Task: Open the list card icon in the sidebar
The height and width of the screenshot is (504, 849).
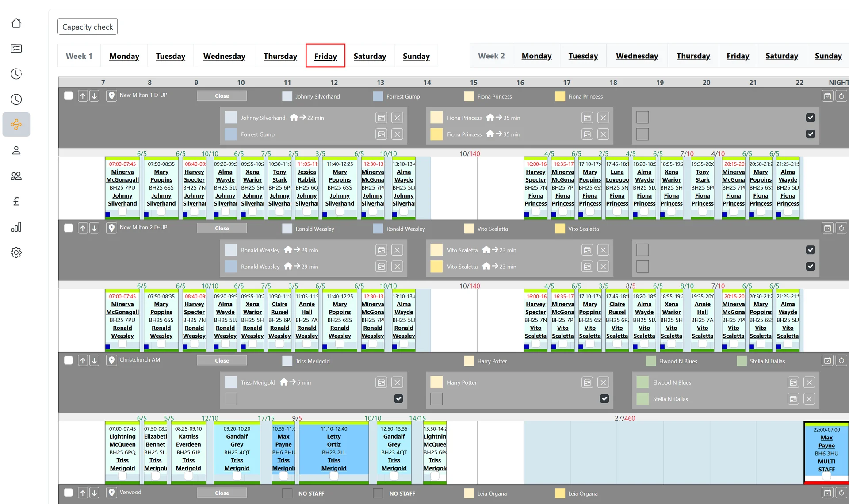Action: [x=16, y=48]
